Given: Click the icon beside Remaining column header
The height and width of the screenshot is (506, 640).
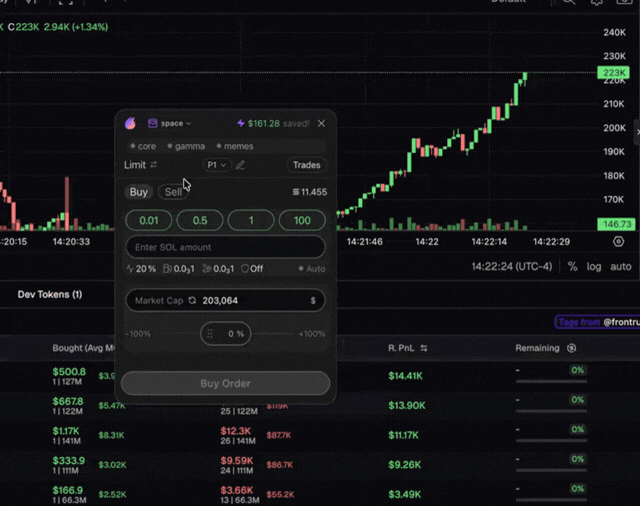Looking at the screenshot, I should (571, 348).
